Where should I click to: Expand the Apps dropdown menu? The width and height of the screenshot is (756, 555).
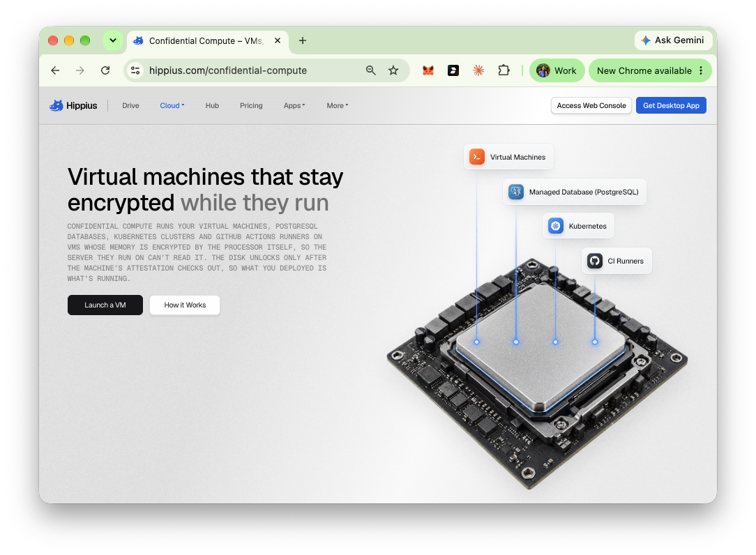point(294,105)
